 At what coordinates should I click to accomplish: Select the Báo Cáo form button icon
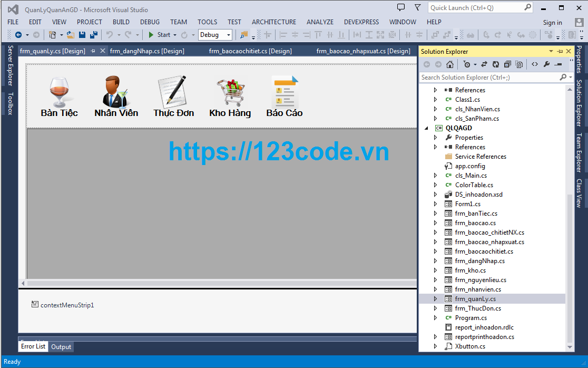(284, 90)
